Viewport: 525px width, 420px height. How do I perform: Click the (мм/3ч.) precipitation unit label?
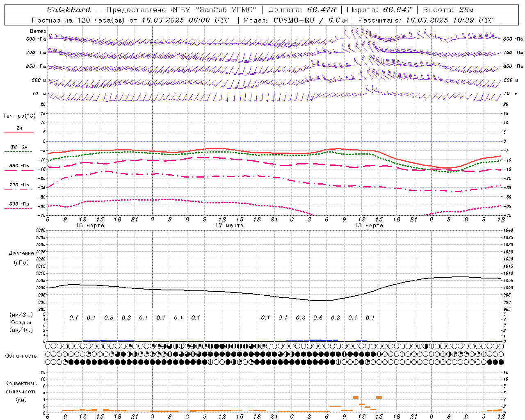pos(21,315)
